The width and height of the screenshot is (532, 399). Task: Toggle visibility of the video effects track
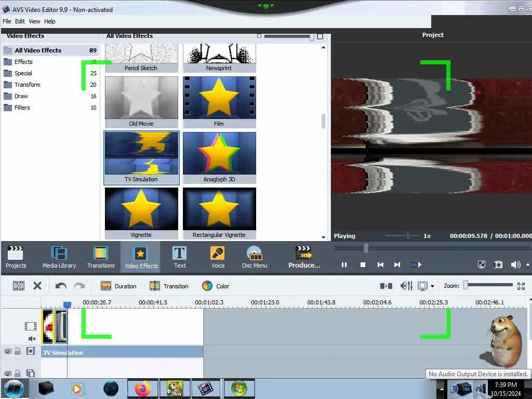tap(7, 352)
